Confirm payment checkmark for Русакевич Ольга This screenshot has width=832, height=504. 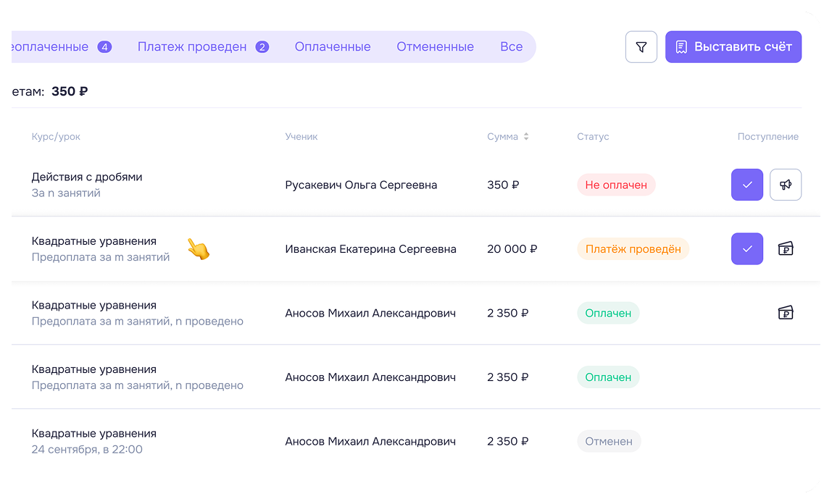coord(746,185)
